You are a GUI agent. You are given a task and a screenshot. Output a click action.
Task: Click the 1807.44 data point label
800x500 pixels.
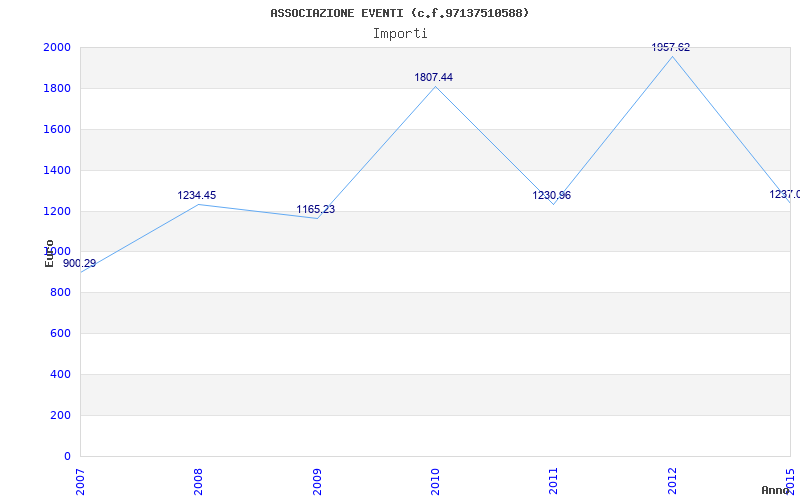tap(434, 77)
